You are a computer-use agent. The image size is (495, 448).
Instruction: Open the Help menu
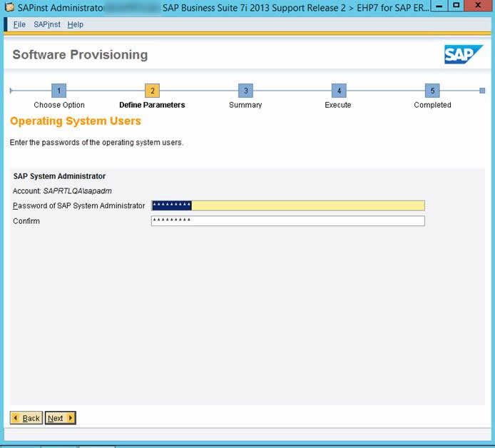click(75, 25)
